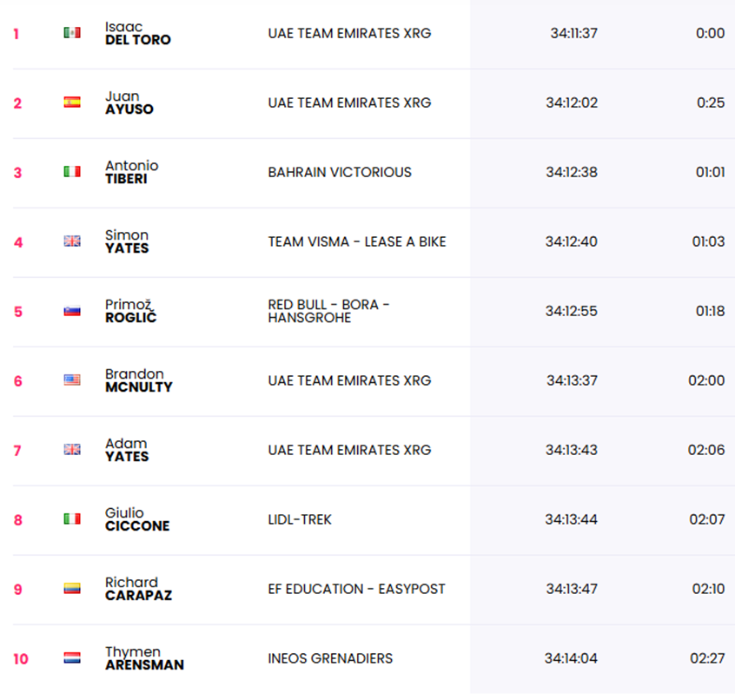Open INEOS GRENADIERS team
Screen dimensions: 735x700
[330, 658]
